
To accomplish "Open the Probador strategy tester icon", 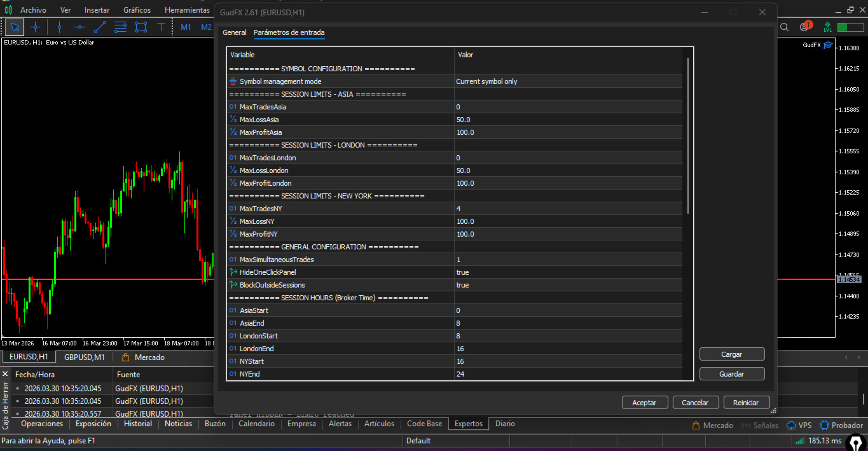I will (x=842, y=426).
